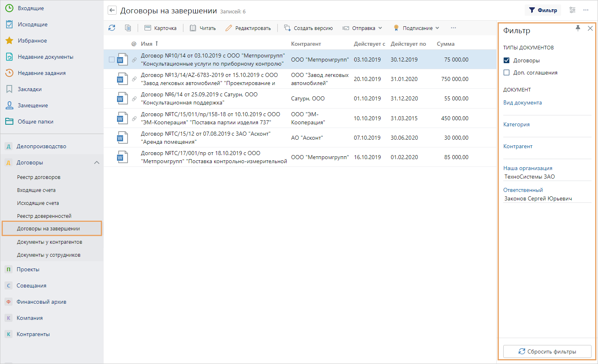Click link icon on Метпромгрупп №10/14 row
The width and height of the screenshot is (598, 364).
pos(134,60)
